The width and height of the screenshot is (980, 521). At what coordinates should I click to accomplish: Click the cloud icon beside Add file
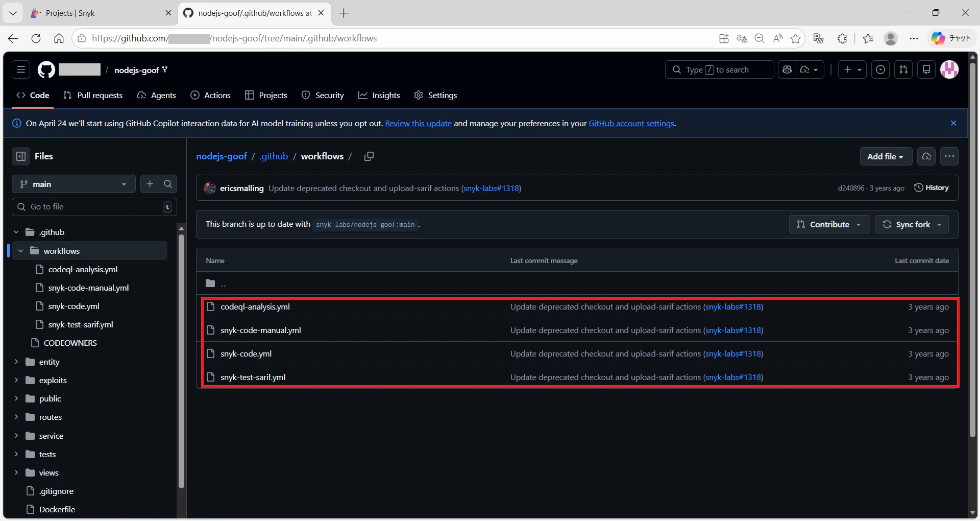click(926, 156)
